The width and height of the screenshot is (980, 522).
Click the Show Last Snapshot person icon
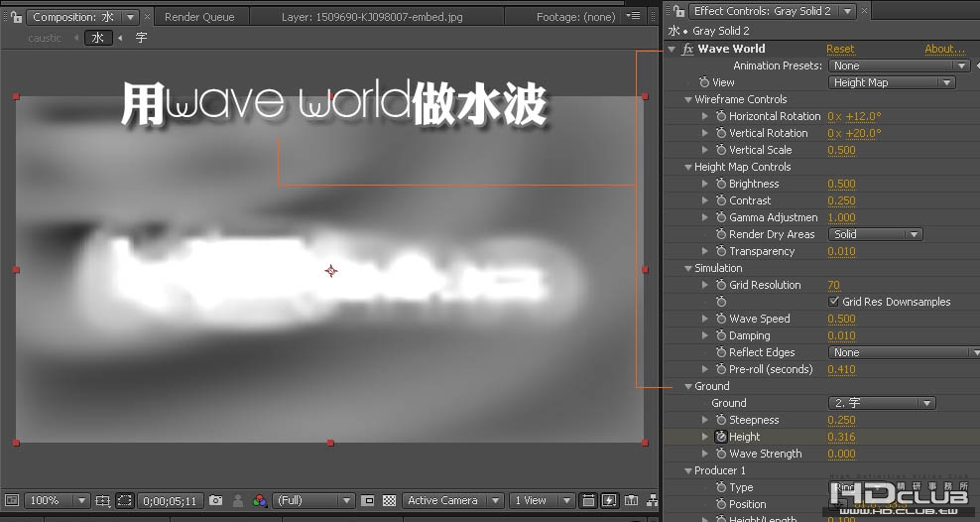coord(238,500)
